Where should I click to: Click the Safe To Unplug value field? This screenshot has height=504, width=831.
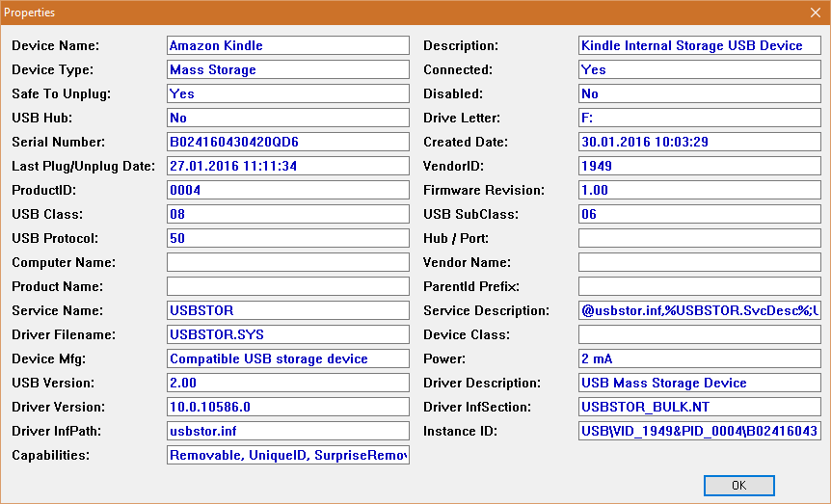288,93
